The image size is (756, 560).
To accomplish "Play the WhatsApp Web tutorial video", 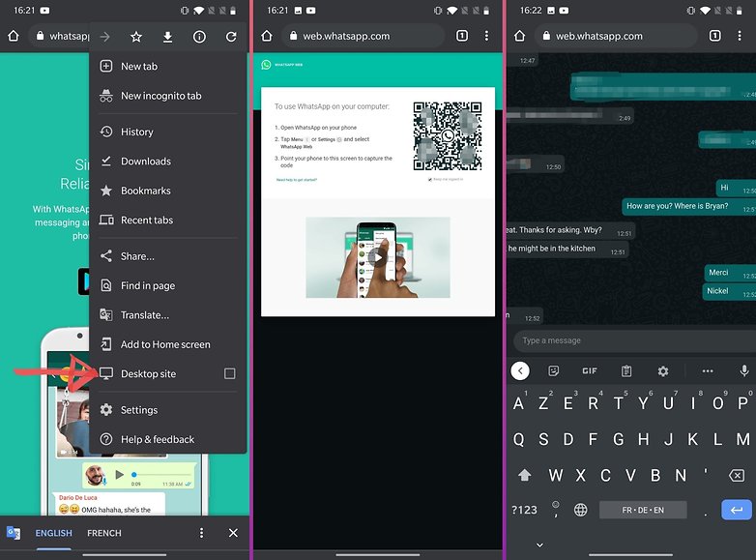I will [x=378, y=257].
